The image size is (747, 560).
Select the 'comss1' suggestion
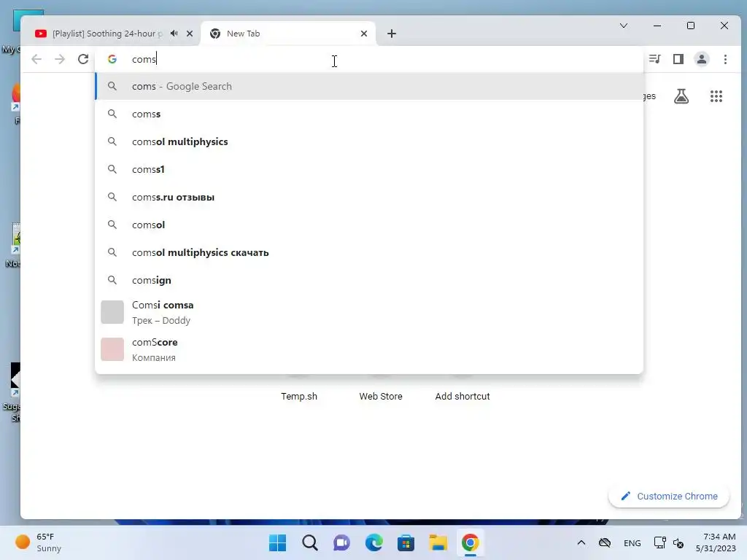pos(369,169)
